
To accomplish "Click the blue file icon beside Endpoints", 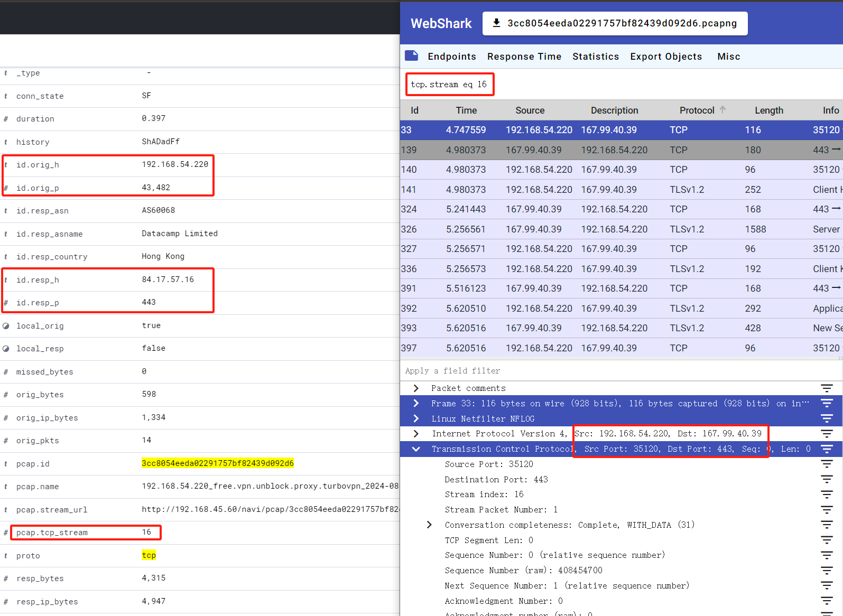I will (411, 56).
